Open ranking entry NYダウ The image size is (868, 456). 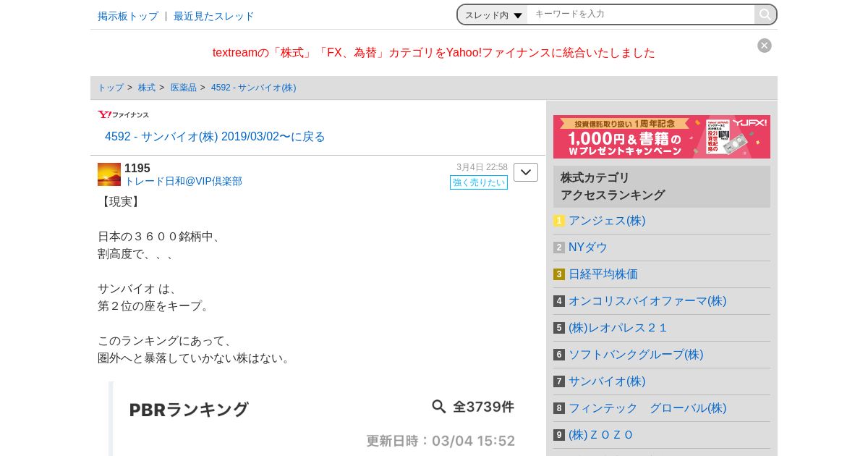588,248
